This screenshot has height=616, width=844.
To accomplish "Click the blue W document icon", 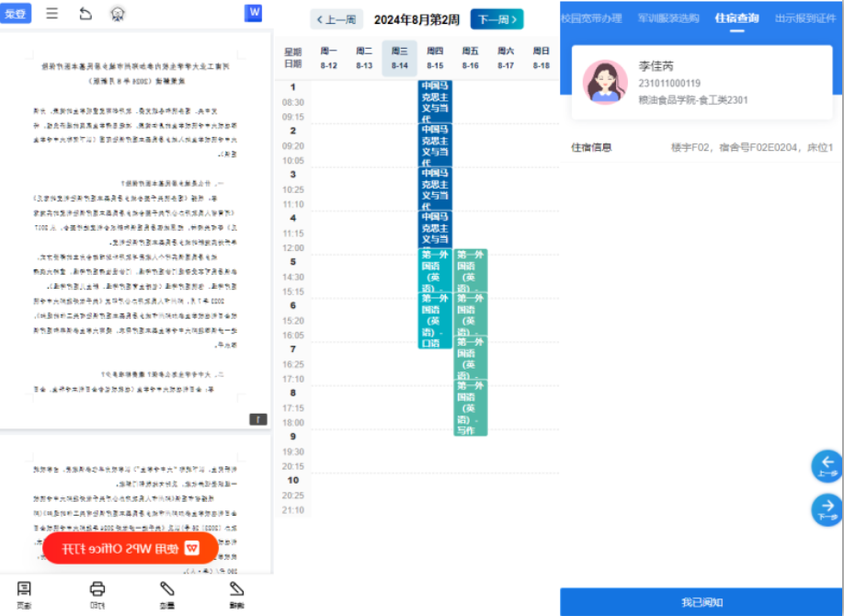I will tap(254, 13).
